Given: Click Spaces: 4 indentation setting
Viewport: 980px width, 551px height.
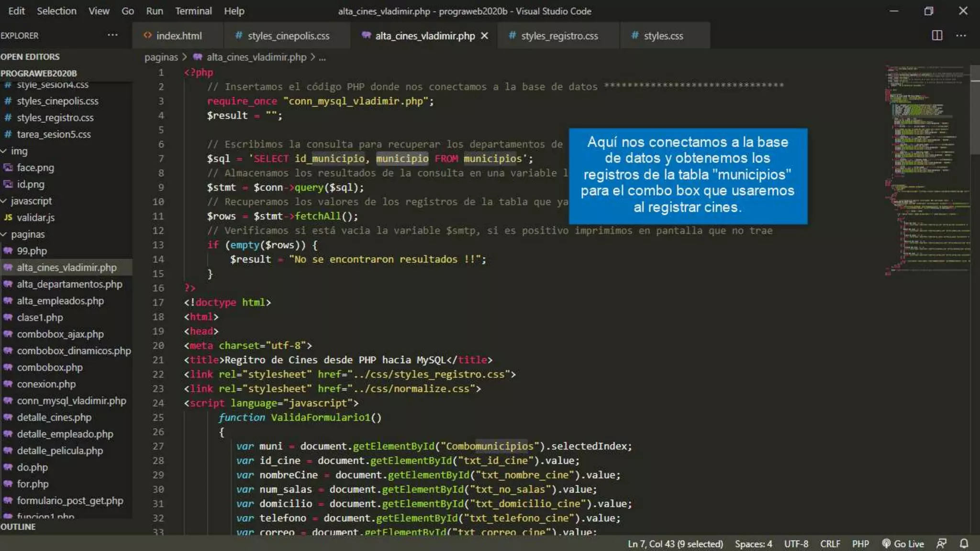Looking at the screenshot, I should [x=753, y=544].
